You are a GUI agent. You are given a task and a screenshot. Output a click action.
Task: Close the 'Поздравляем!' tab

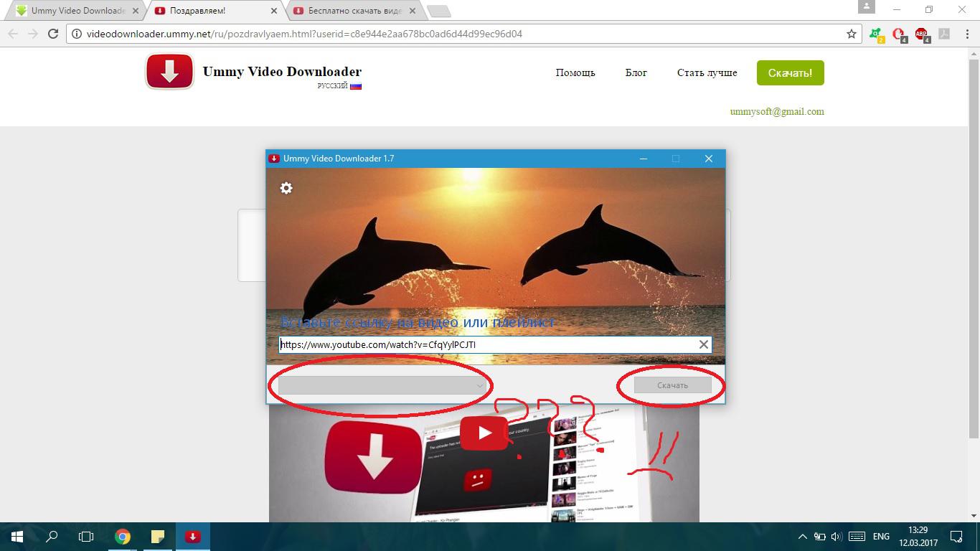(274, 11)
